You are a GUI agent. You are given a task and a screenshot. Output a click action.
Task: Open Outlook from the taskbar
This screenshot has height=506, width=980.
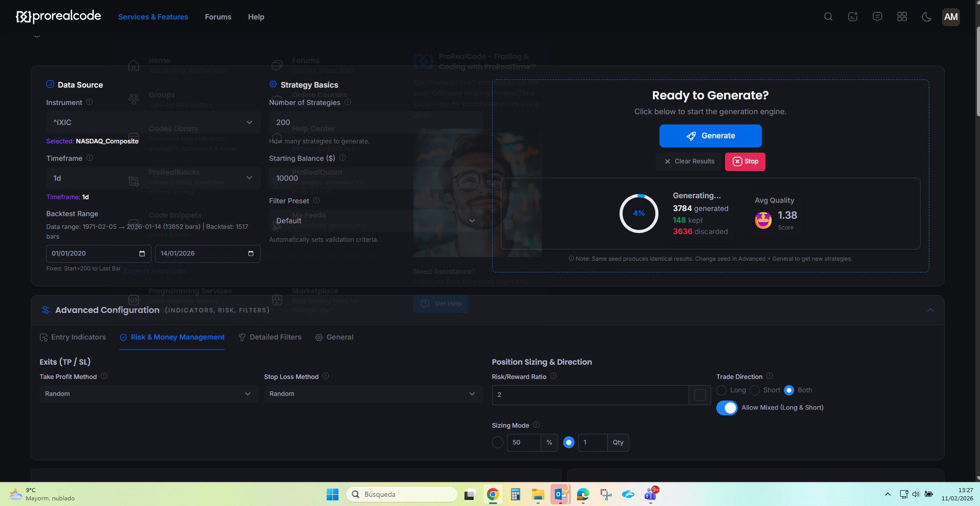[x=561, y=494]
